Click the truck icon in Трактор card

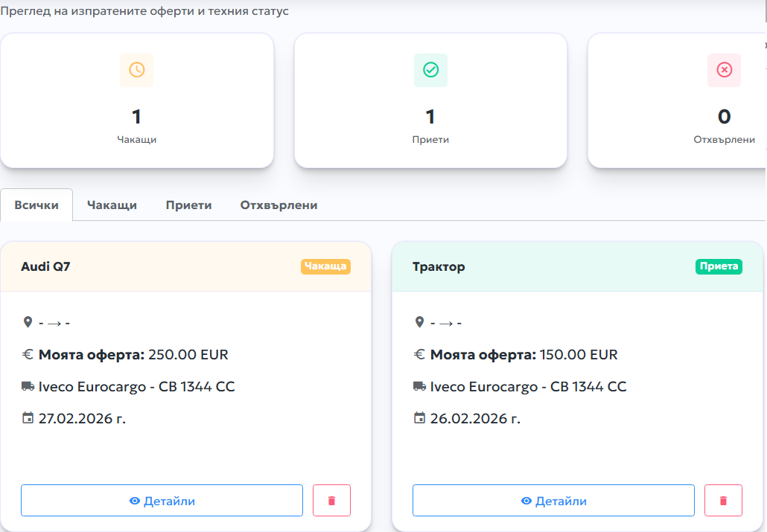point(419,386)
